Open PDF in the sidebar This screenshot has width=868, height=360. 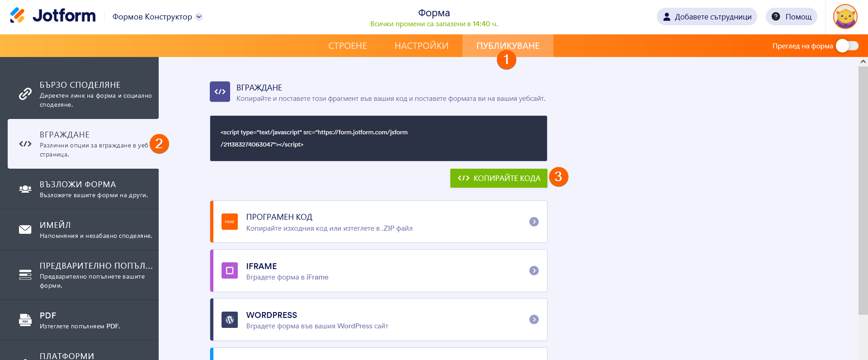click(x=79, y=320)
